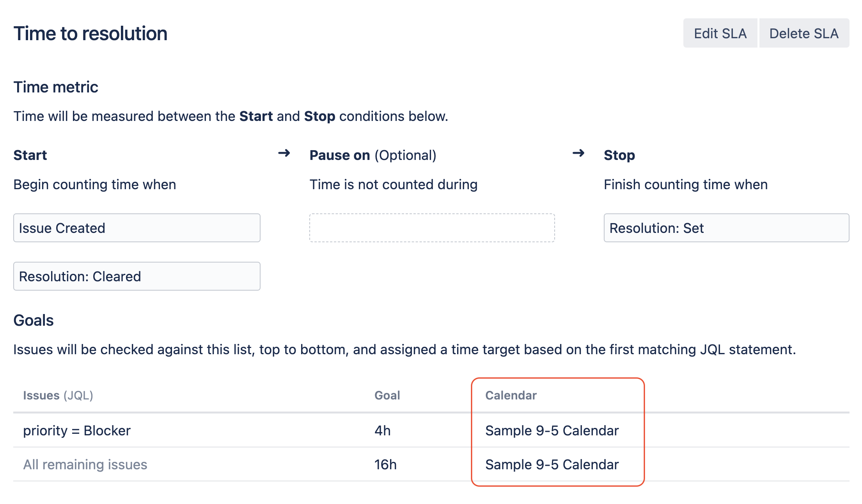This screenshot has height=504, width=862.
Task: Click arrow between Start and Pause on
Action: [284, 153]
